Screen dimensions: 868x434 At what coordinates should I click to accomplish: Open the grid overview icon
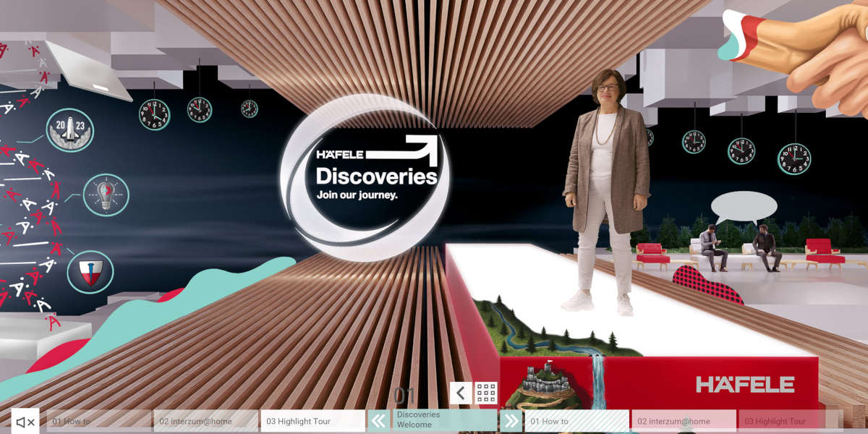click(x=486, y=393)
